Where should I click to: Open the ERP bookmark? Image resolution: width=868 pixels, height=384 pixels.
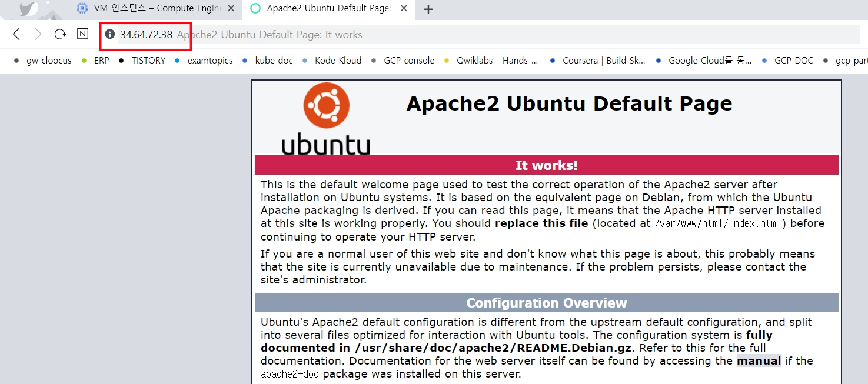coord(95,61)
